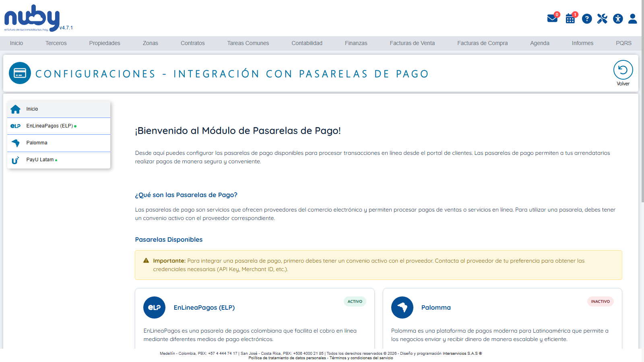Click the Pasarelas Disponibles heading
644x362 pixels.
169,239
